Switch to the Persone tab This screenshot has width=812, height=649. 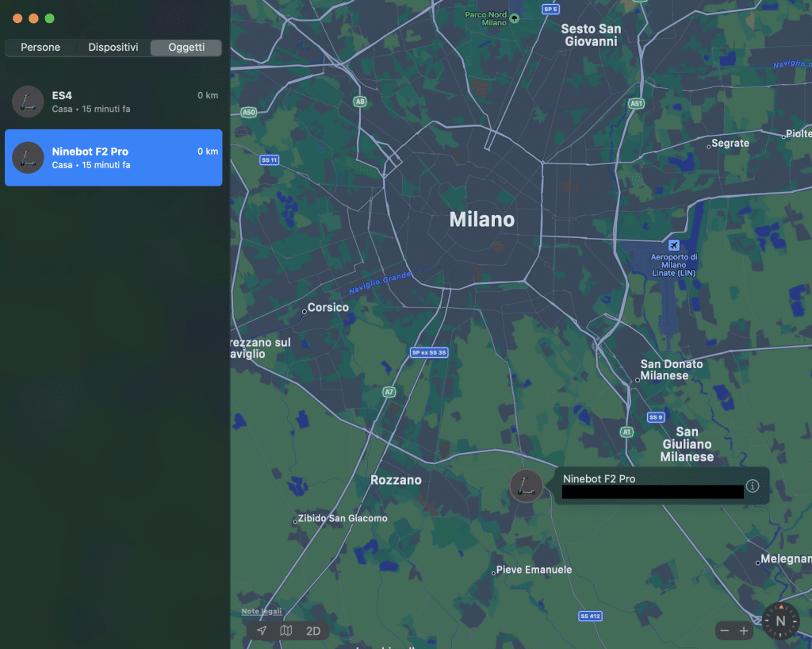click(x=40, y=47)
